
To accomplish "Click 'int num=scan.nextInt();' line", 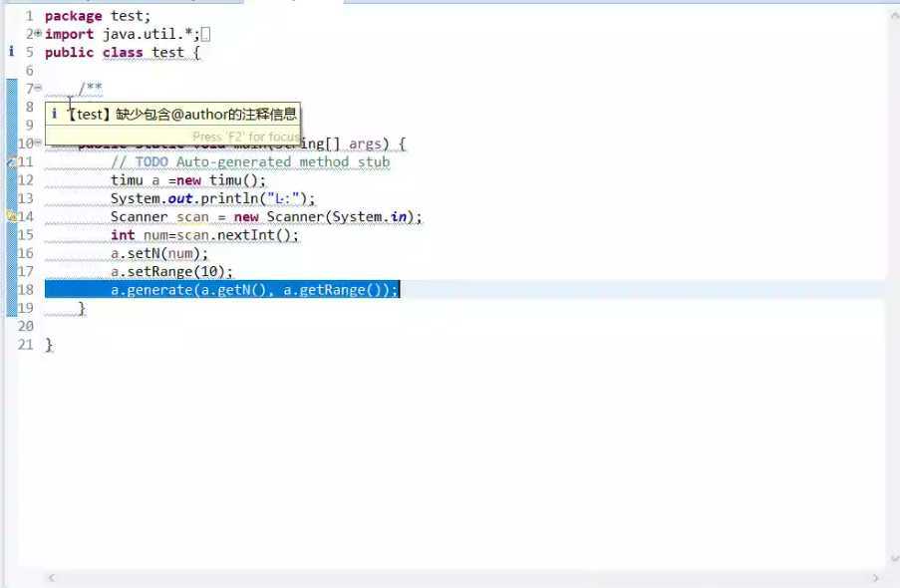I will [x=205, y=235].
